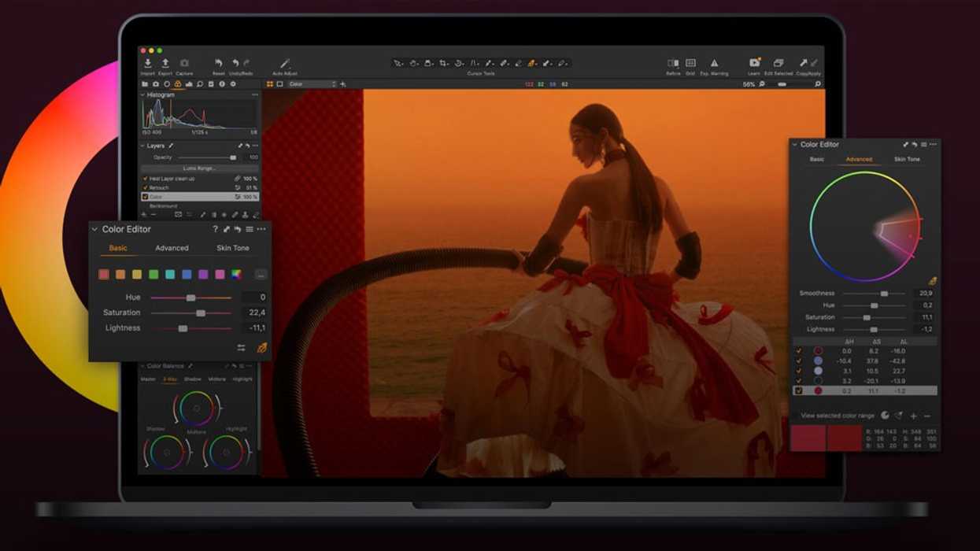Open the Learn icon in toolbar
The height and width of the screenshot is (551, 980).
pos(754,63)
